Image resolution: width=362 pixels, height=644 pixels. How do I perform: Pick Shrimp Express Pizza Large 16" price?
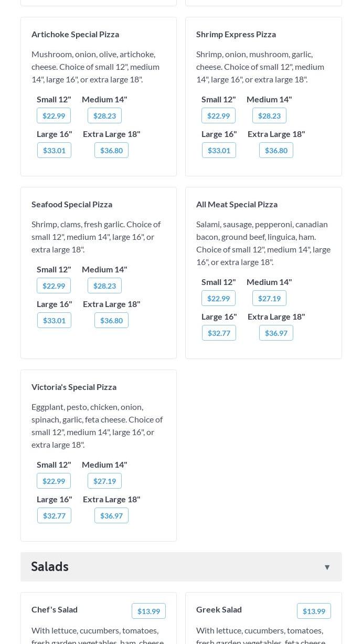219,150
